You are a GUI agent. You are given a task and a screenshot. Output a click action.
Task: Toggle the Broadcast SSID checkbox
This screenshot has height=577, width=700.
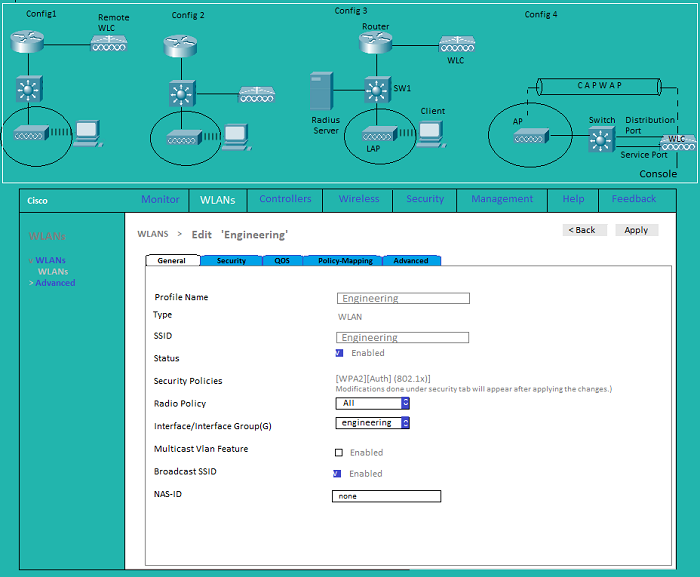pos(339,474)
